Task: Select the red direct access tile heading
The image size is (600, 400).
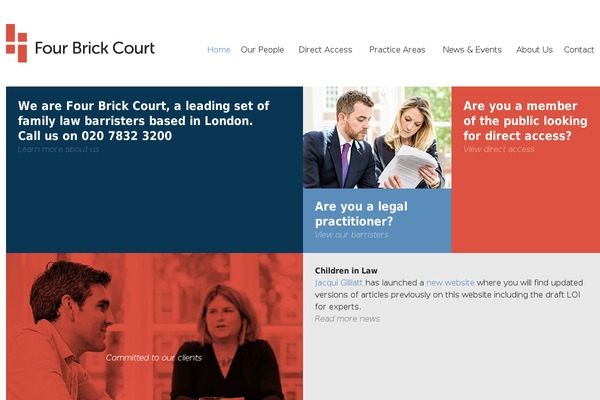Action: (525, 121)
